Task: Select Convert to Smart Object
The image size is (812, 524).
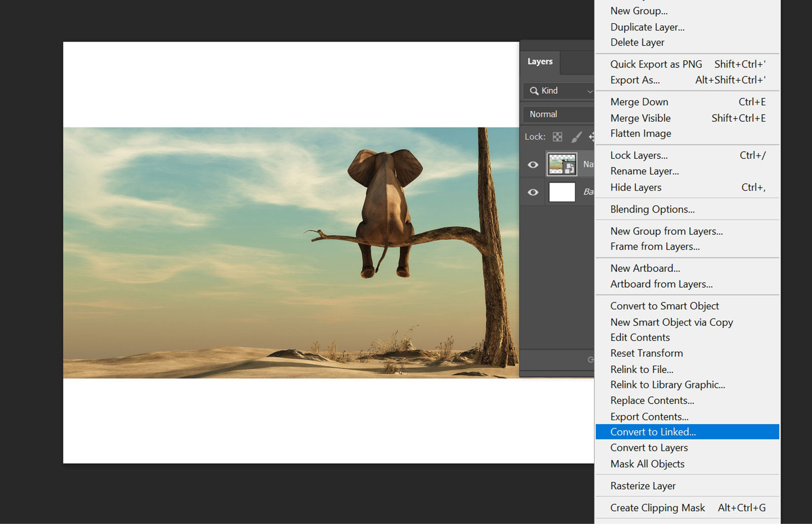Action: (664, 306)
